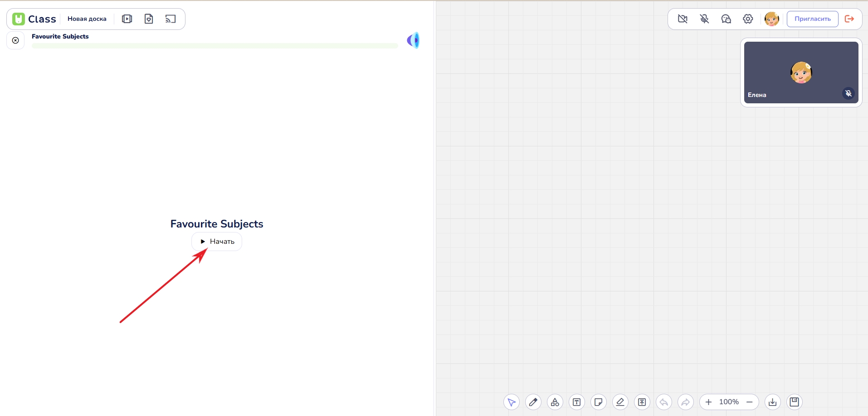868x416 pixels.
Task: Toggle the speaker sound icon
Action: click(x=413, y=40)
